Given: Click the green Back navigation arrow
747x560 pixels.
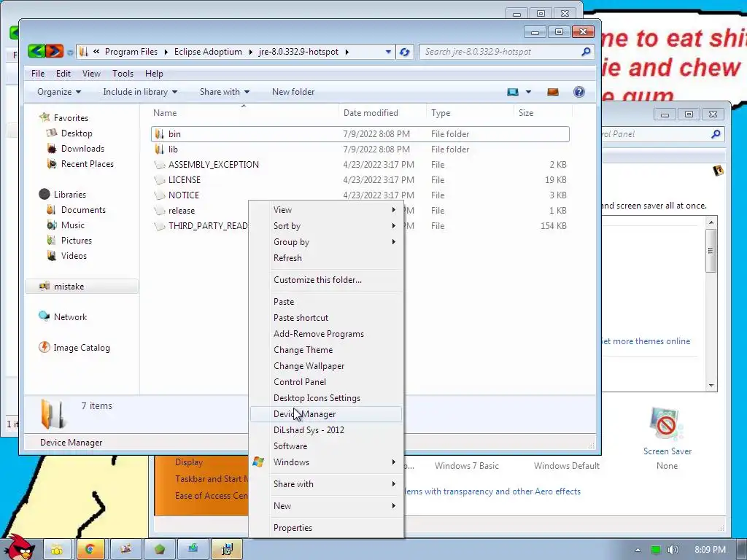Looking at the screenshot, I should coord(36,51).
